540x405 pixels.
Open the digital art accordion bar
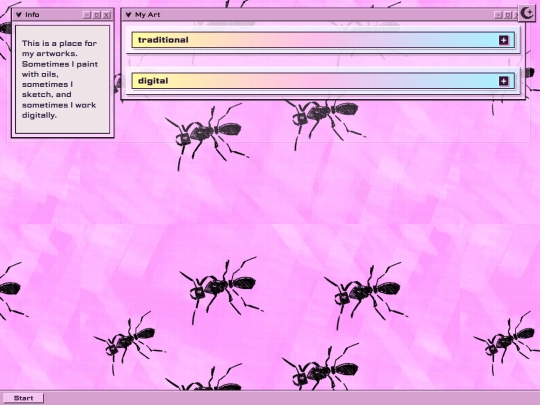pos(323,81)
